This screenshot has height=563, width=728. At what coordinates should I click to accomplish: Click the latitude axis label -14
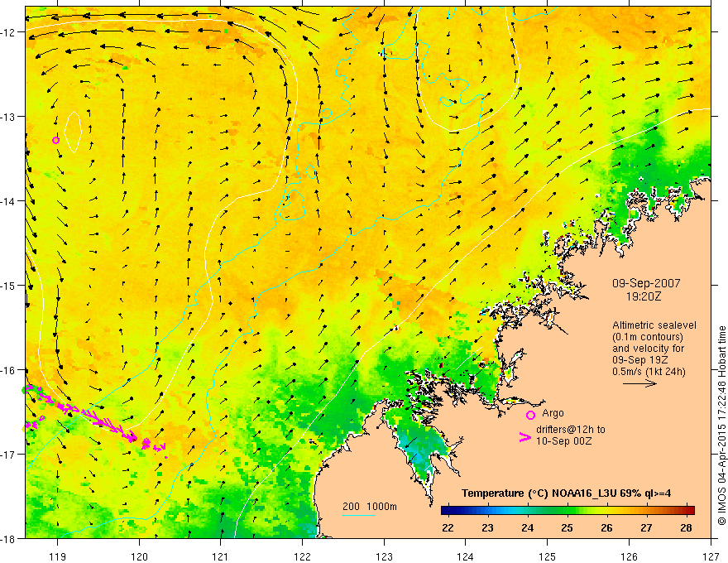[9, 201]
